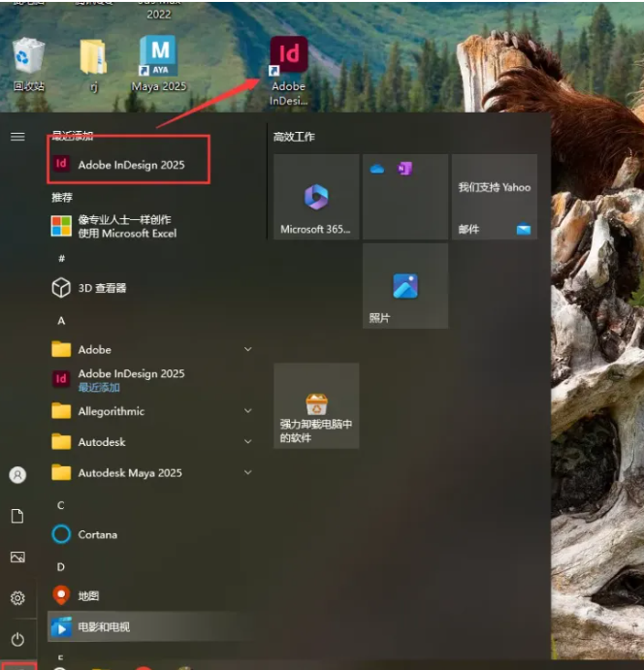The width and height of the screenshot is (644, 670).
Task: Open Movies & TV (电影和电视) app
Action: coord(151,626)
